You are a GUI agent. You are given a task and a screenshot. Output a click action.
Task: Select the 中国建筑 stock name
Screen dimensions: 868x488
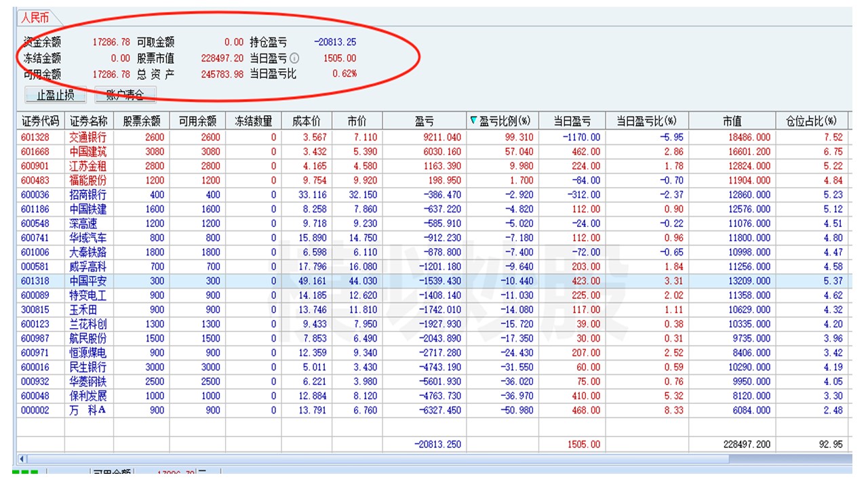(88, 152)
